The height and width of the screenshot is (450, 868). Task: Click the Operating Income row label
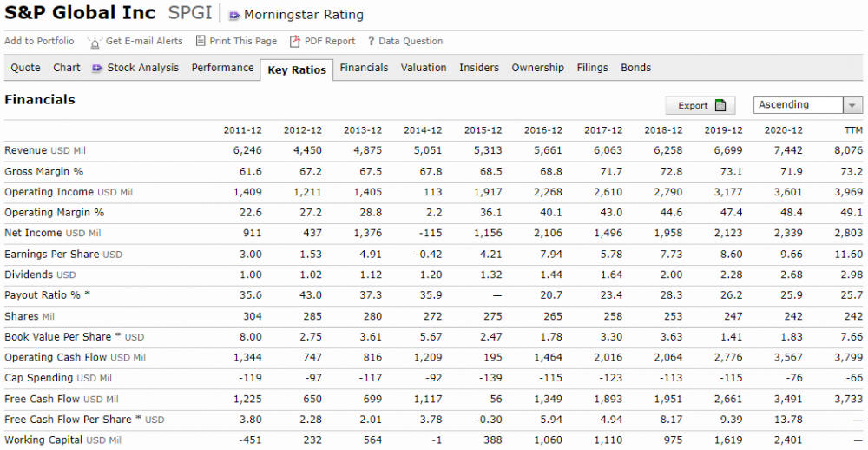click(x=69, y=192)
